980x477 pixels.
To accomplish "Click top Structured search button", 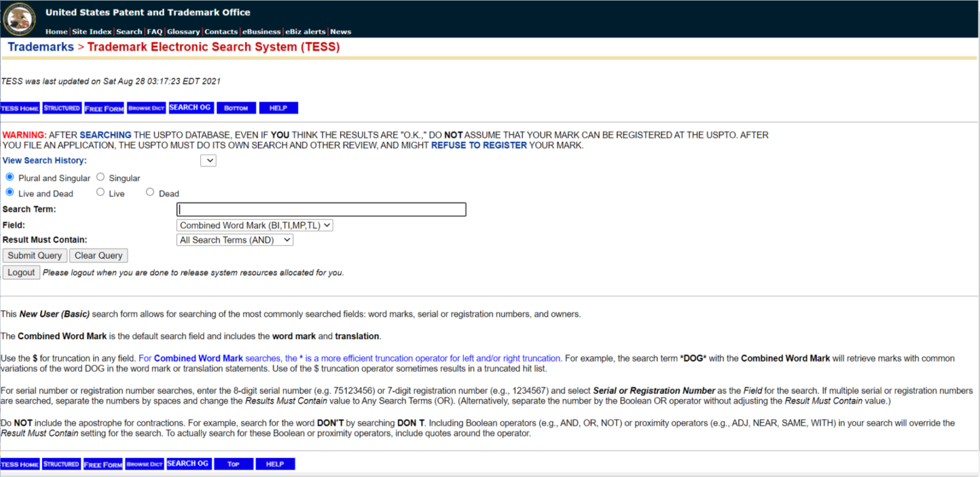I will click(x=62, y=109).
